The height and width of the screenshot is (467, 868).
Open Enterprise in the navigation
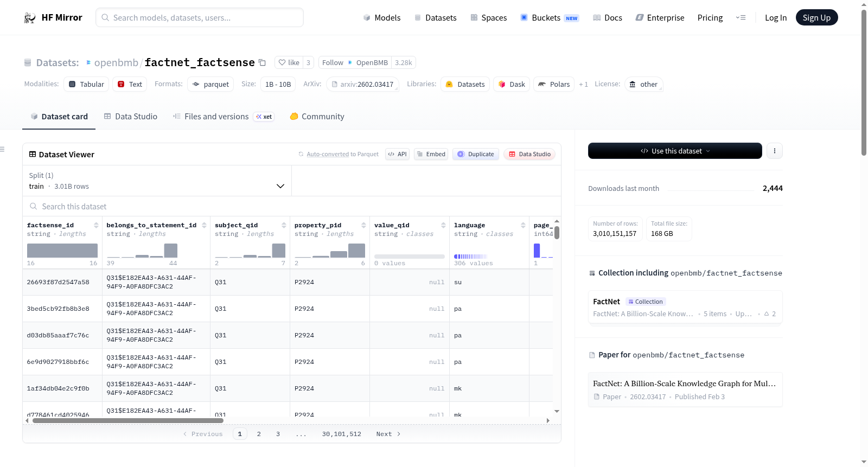[x=660, y=18]
